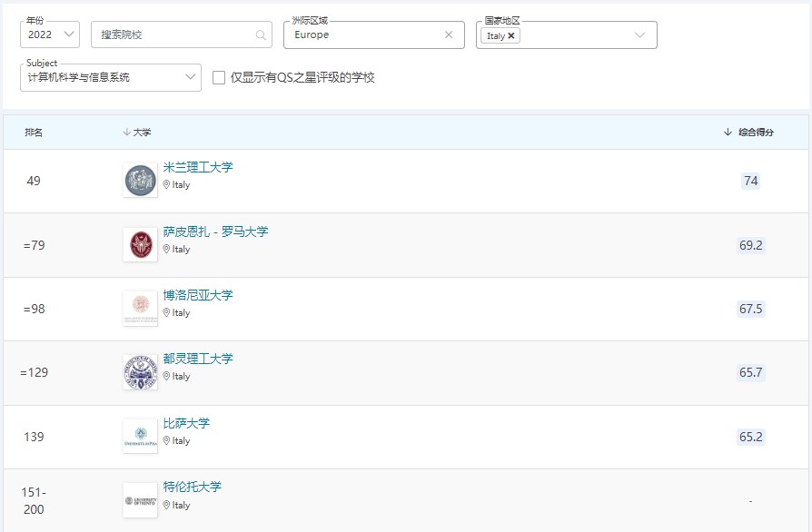Open the 年份 2022 dropdown
Screen dimensions: 812x532
(x=51, y=35)
